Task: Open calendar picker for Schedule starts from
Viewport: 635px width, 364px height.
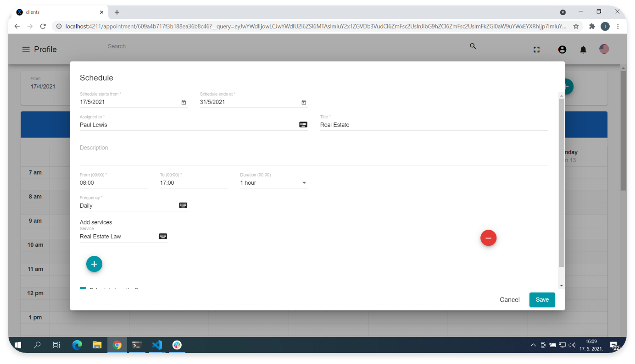Action: click(x=184, y=102)
